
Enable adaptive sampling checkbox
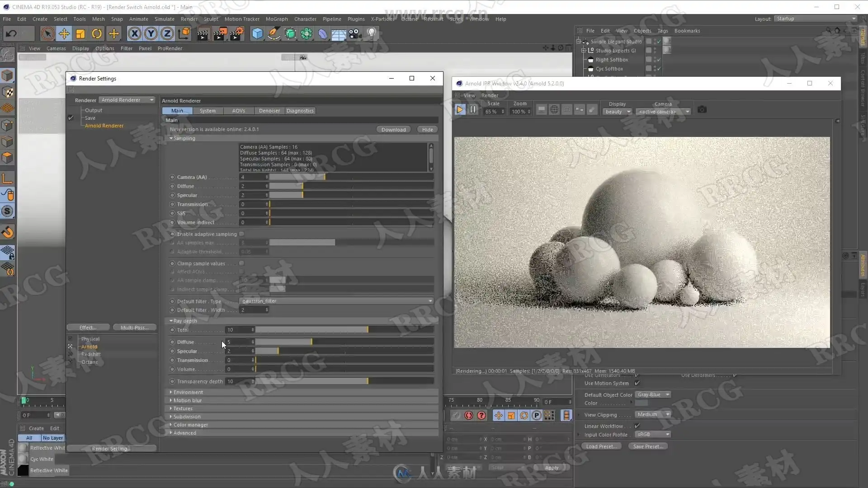pos(242,234)
